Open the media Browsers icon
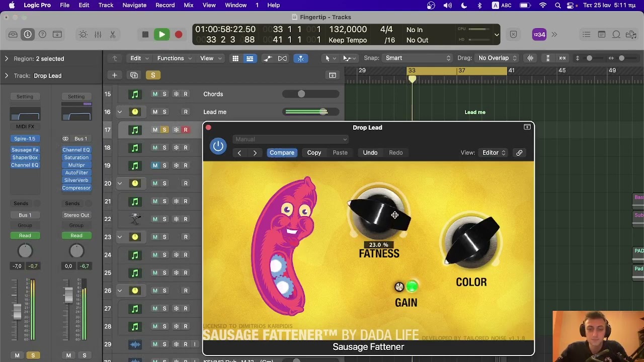644x362 pixels. 631,34
